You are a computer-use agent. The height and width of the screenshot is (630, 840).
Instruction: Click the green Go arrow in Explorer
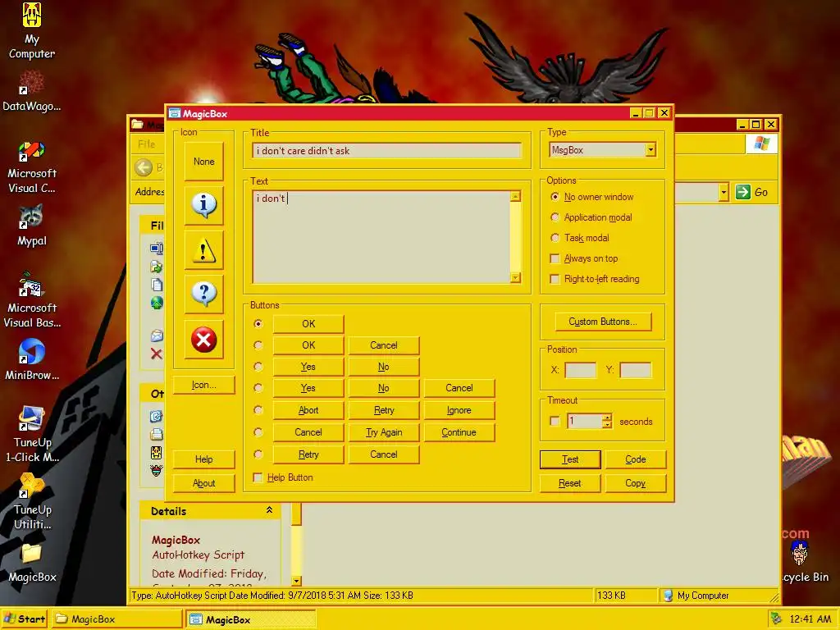[743, 192]
